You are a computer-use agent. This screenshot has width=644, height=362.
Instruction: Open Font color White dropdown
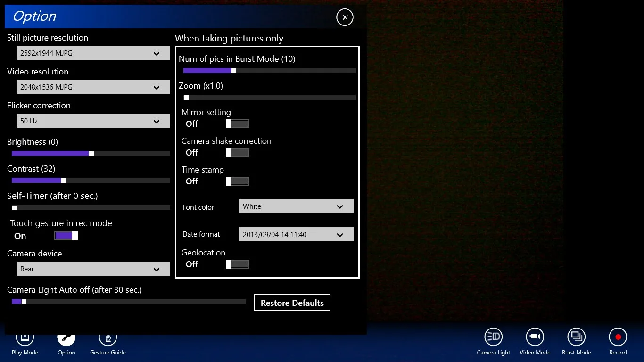point(296,206)
